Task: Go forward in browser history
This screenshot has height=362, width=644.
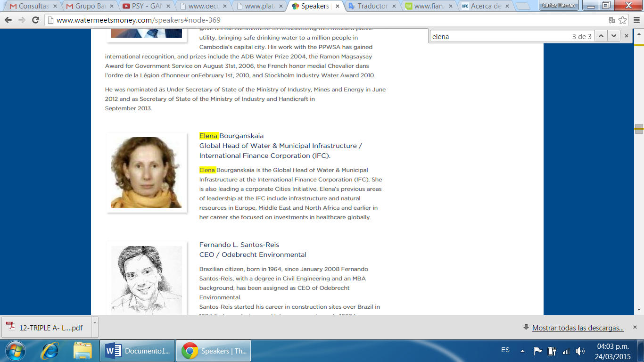Action: [x=22, y=20]
